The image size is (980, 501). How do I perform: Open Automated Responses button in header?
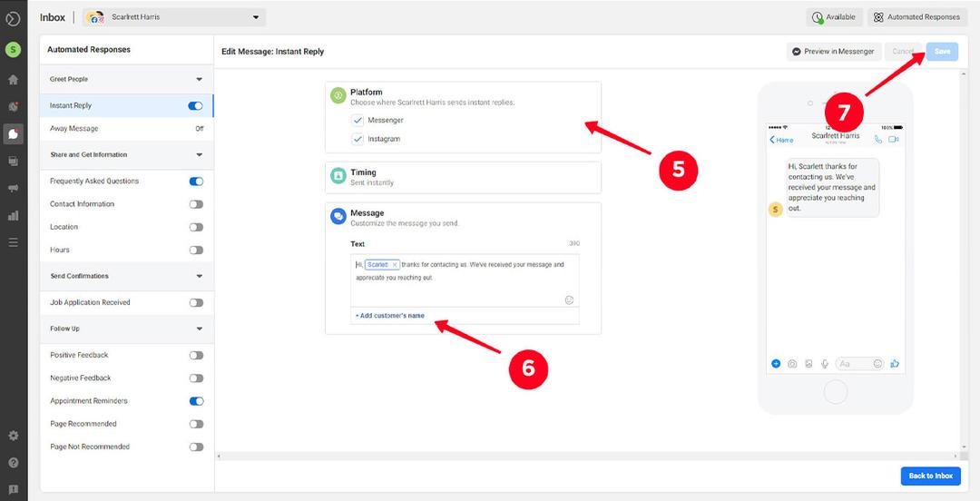coord(916,17)
